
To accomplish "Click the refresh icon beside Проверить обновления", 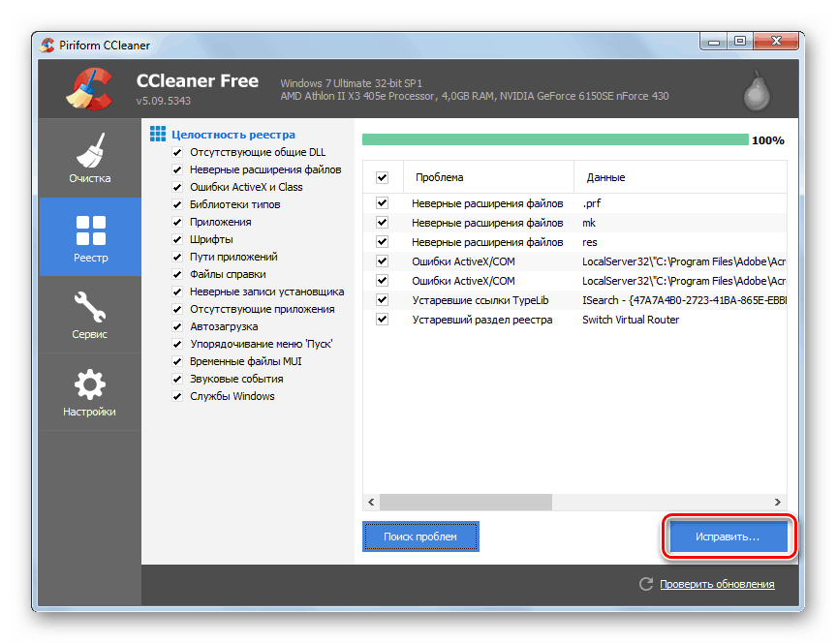I will [646, 584].
